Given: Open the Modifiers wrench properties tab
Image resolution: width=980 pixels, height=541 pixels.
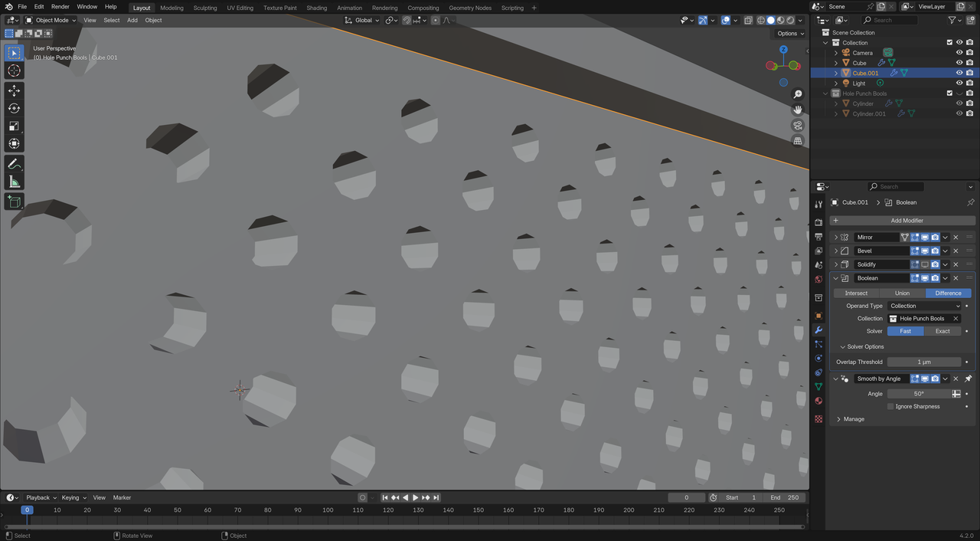Looking at the screenshot, I should [x=818, y=330].
